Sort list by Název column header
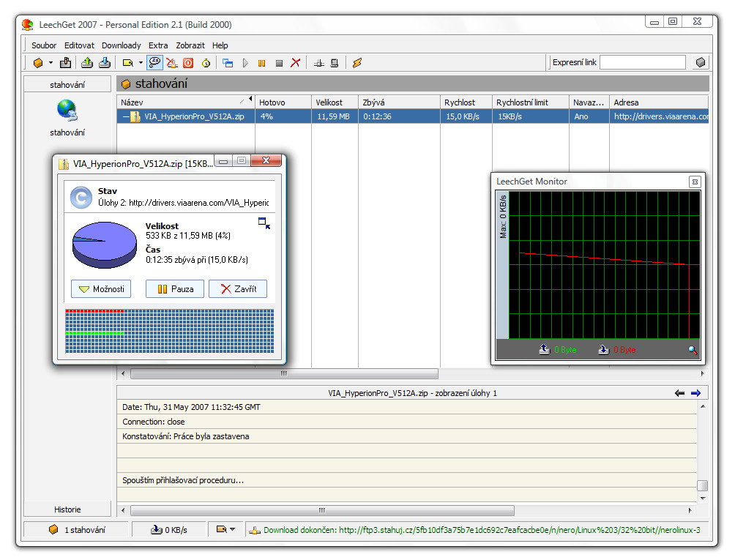This screenshot has width=735, height=560. 186,102
